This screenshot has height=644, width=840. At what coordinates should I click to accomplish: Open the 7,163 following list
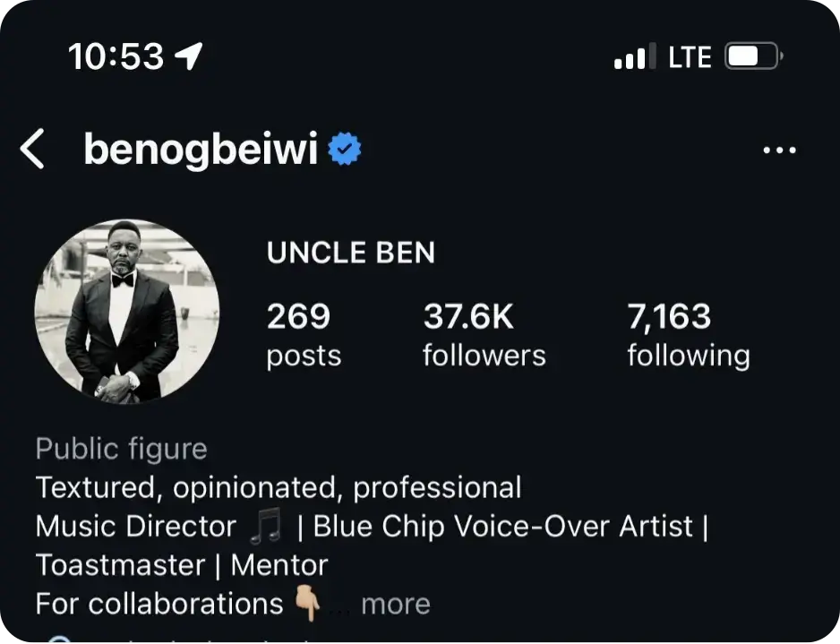pos(688,335)
